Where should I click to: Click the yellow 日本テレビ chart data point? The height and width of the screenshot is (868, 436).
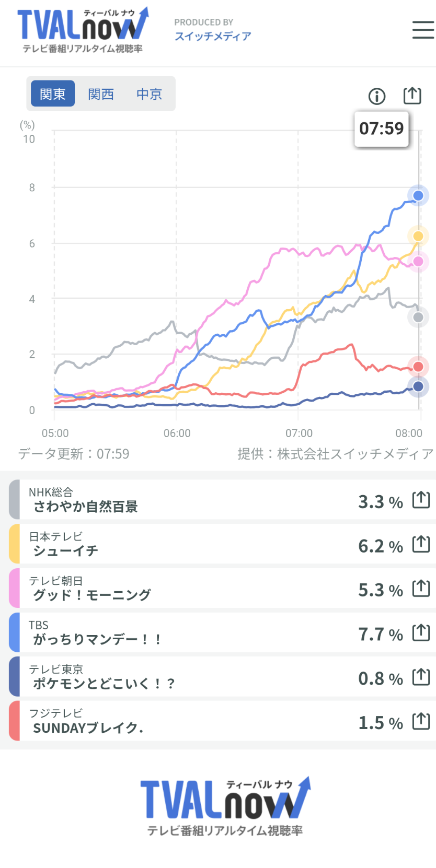point(418,236)
